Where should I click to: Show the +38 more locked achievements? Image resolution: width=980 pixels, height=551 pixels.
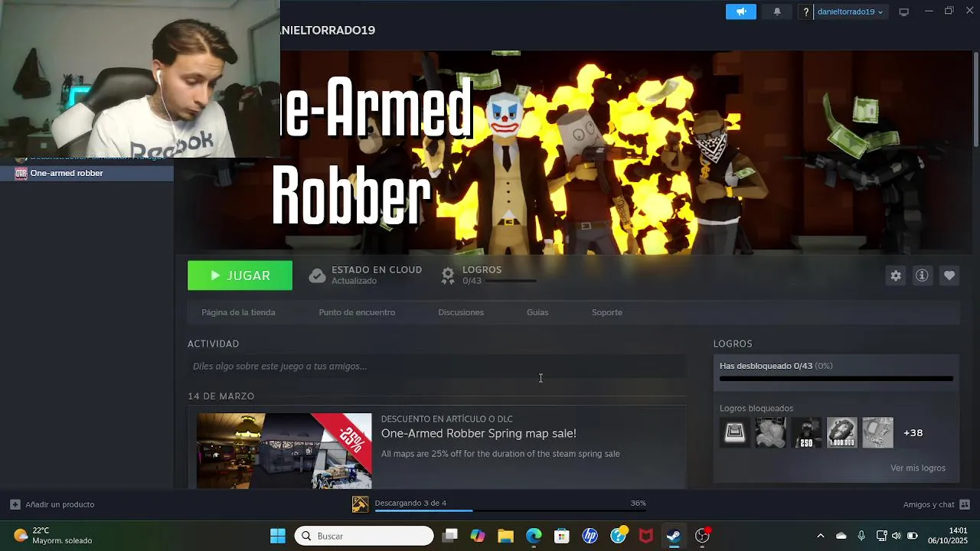point(913,432)
